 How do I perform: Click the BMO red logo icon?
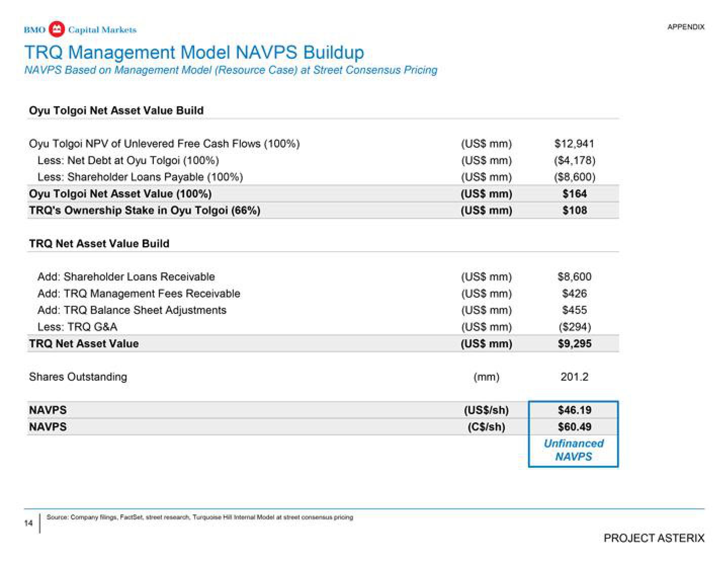tap(57, 29)
